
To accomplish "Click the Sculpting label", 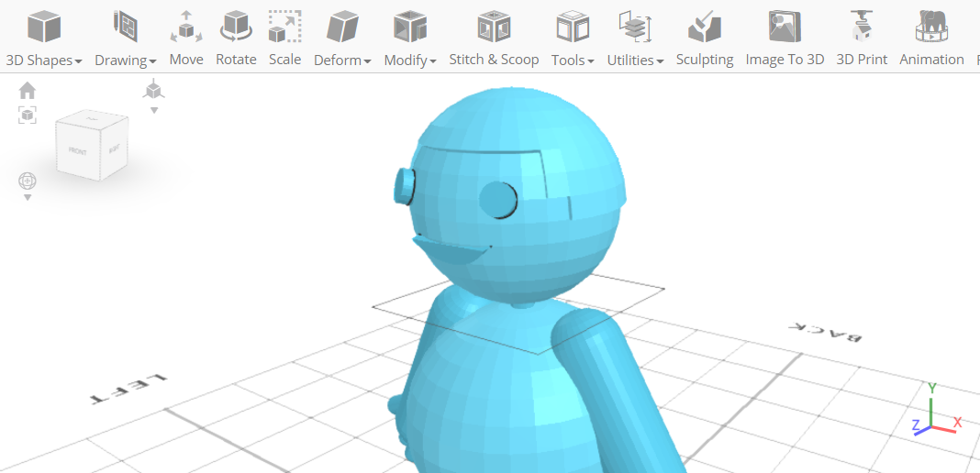I will pos(705,60).
